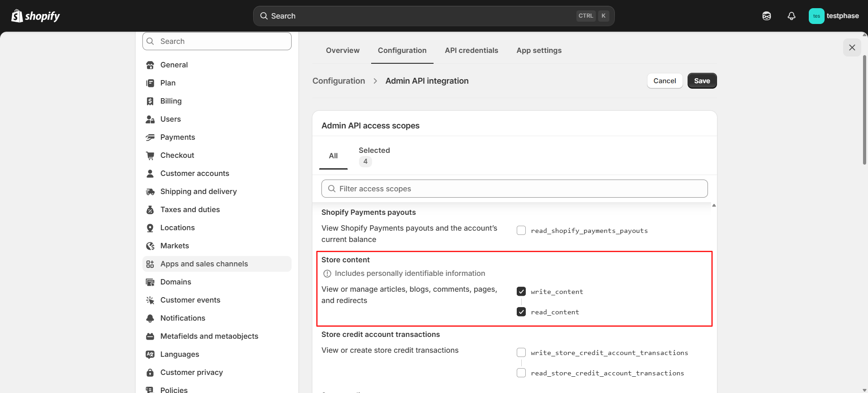Click the Save button

pos(702,81)
